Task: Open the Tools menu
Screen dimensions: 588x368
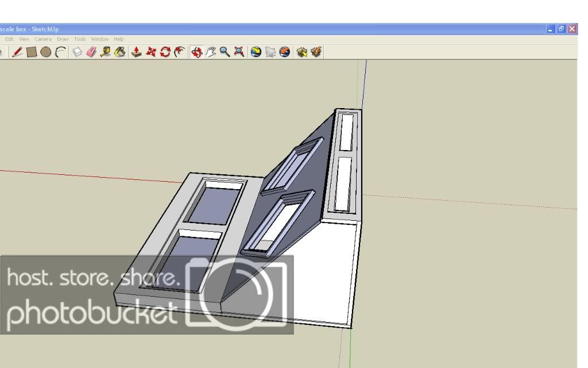Action: pos(80,39)
